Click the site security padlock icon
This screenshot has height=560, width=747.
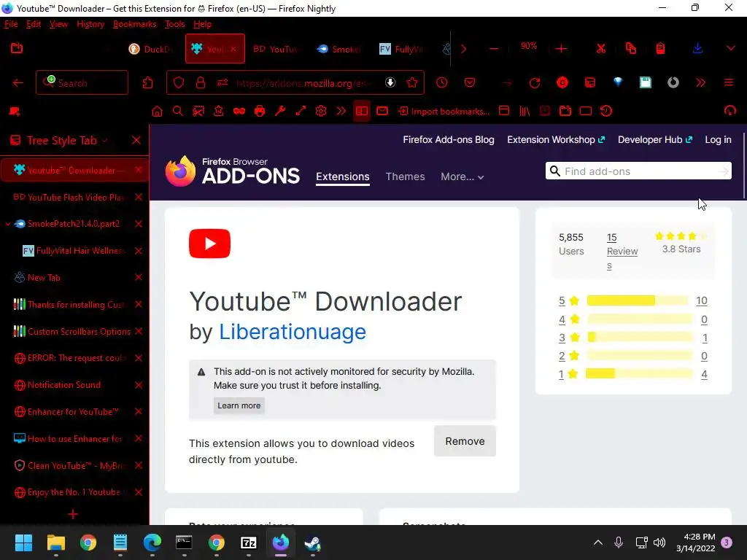(x=201, y=83)
